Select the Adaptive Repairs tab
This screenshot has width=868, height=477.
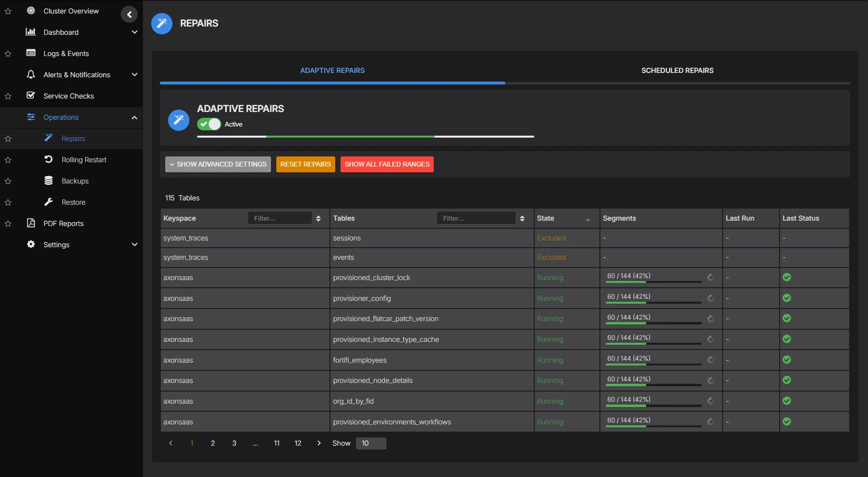click(332, 70)
